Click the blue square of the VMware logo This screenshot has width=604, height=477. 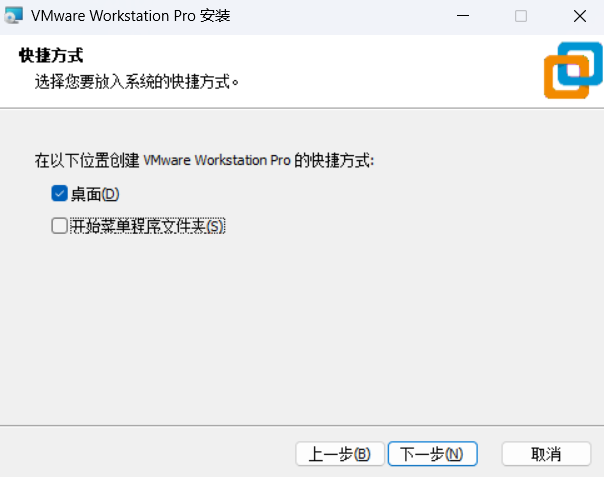[581, 64]
